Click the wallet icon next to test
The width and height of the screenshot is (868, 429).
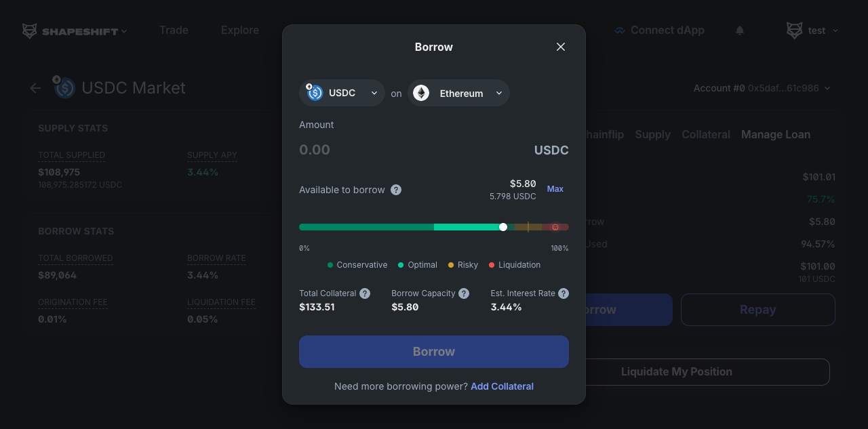[x=793, y=30]
